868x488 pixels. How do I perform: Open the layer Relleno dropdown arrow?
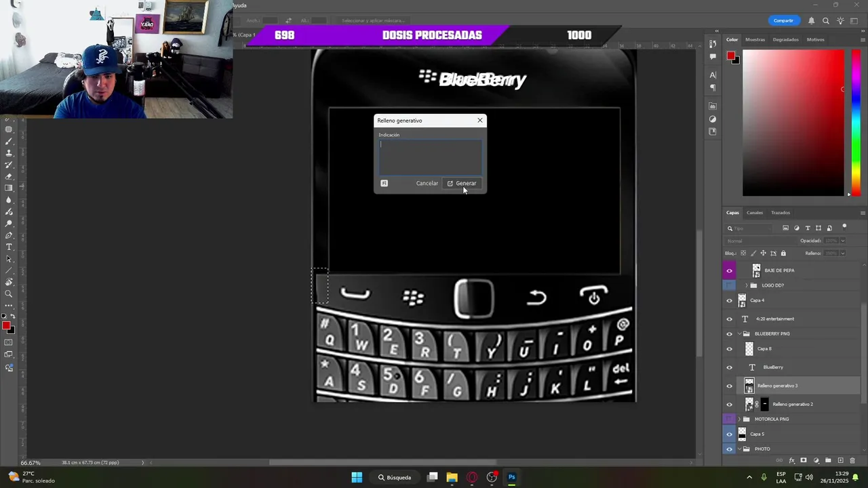tap(843, 253)
